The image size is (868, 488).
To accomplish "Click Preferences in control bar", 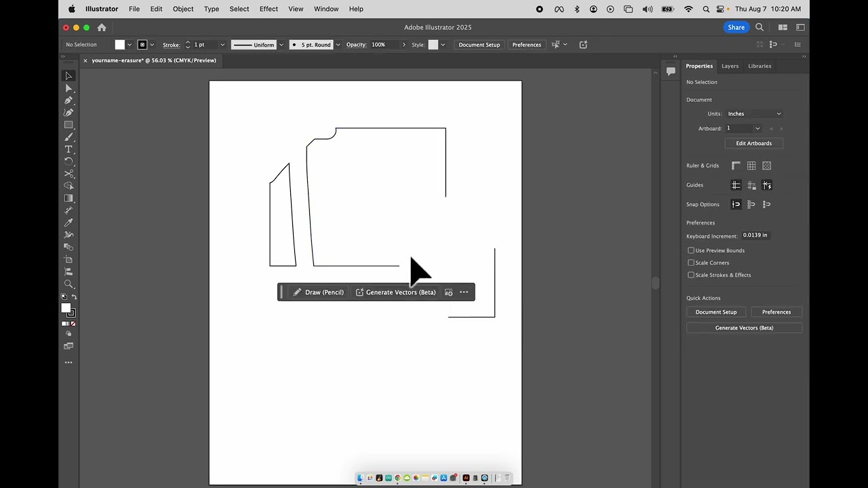I will click(527, 45).
